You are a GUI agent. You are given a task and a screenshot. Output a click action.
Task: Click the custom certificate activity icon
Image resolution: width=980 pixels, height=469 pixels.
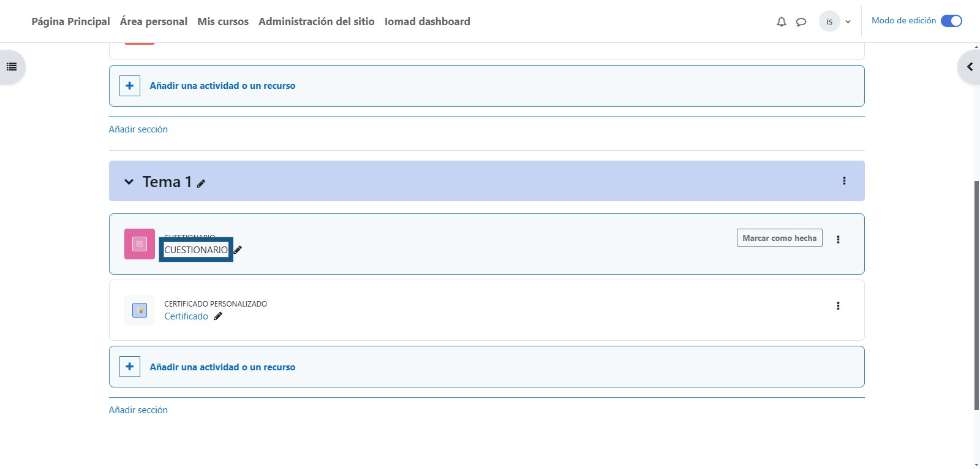click(140, 310)
